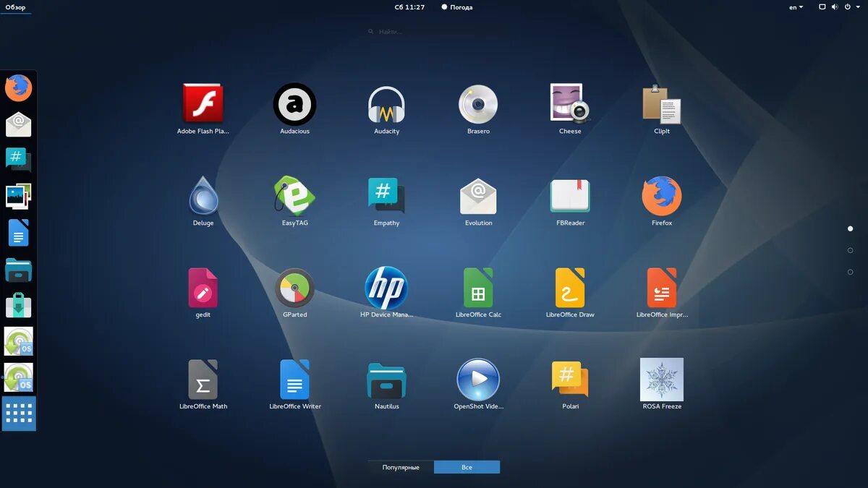868x488 pixels.
Task: Open the clock and calendar menu
Action: click(x=409, y=7)
